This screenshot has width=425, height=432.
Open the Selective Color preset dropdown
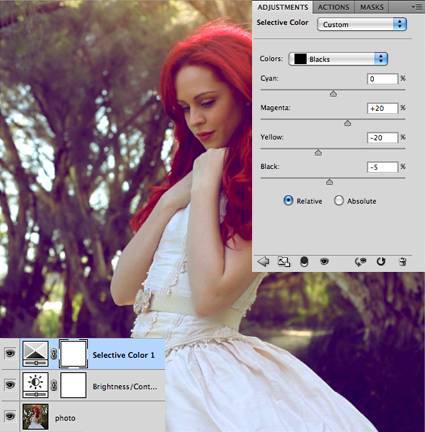coord(362,24)
